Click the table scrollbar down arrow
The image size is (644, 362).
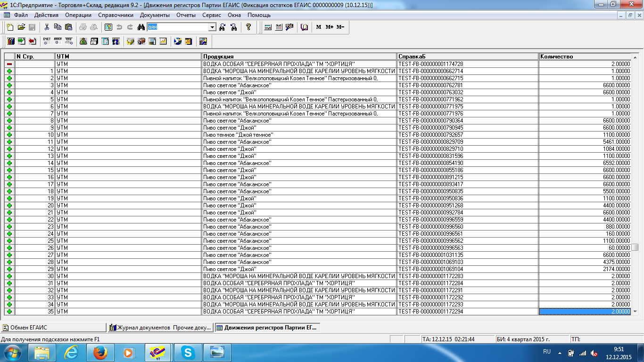[635, 312]
